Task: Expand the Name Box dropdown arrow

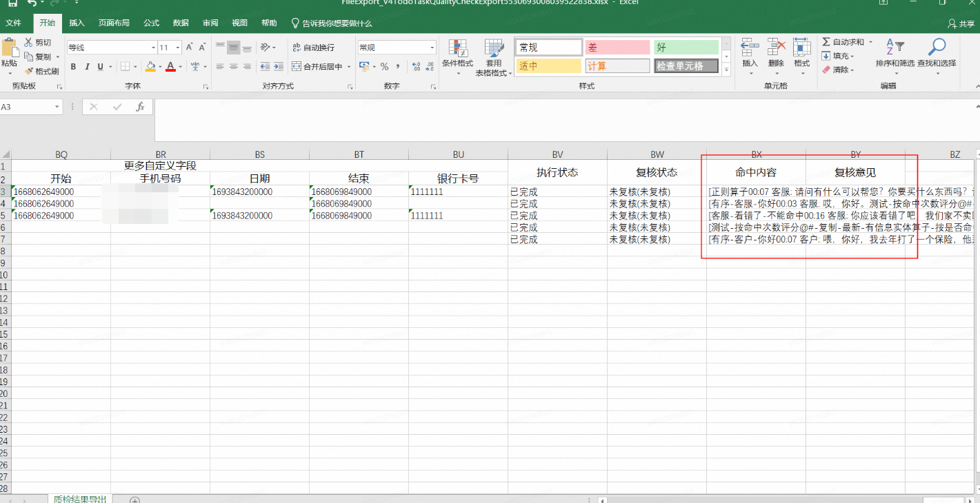Action: point(57,107)
